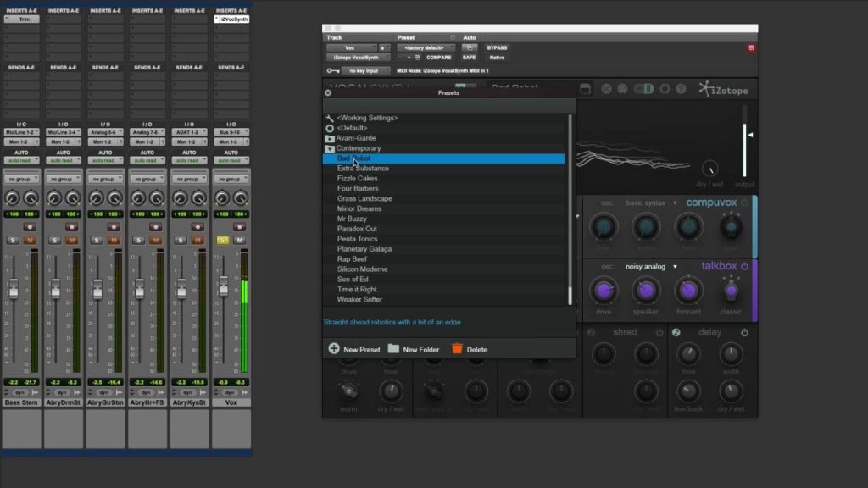Select the Extra Substance preset

point(443,169)
